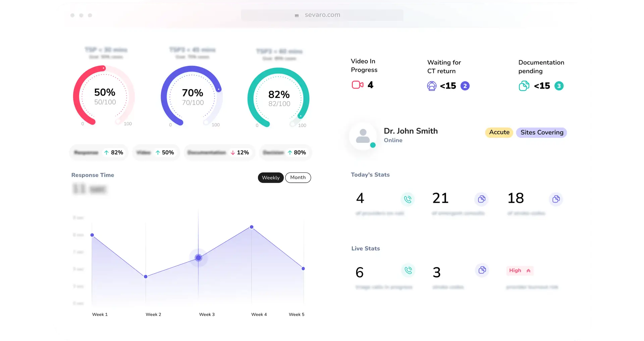Click the phone icon beside the number 4 stat
This screenshot has height=341, width=644.
408,199
